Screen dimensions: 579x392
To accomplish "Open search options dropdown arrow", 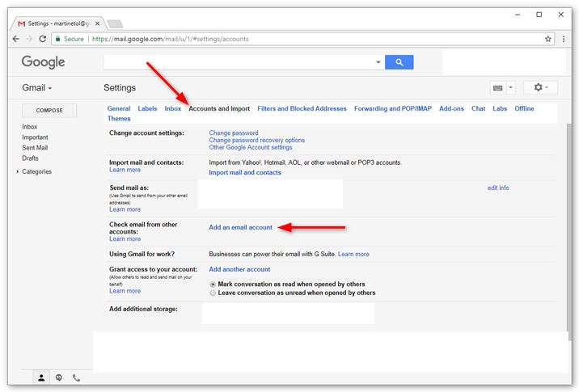I will coord(378,62).
